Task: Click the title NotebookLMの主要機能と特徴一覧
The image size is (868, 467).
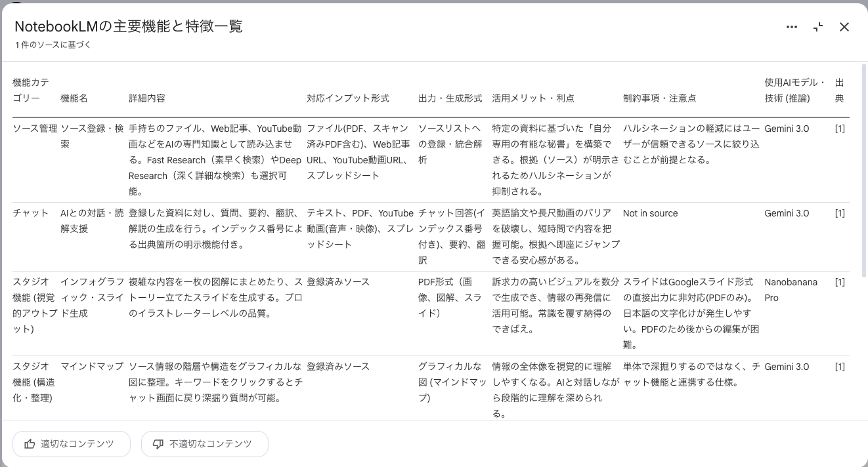Action: click(129, 26)
